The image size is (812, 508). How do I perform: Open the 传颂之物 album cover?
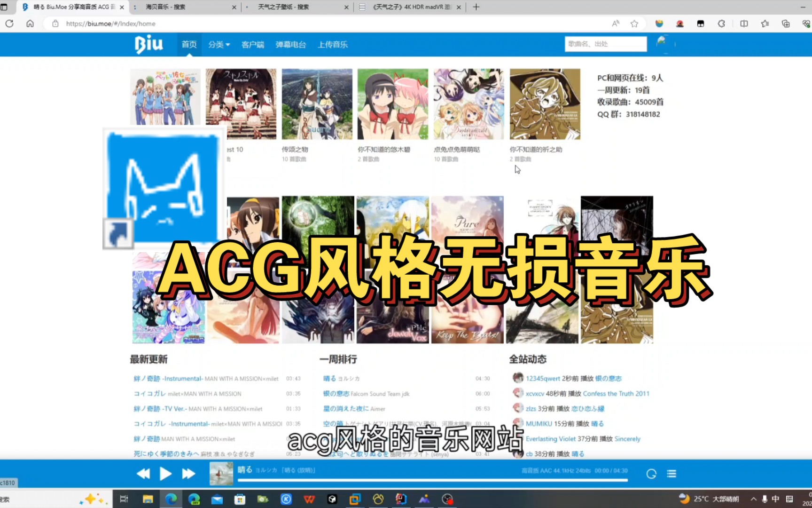[317, 104]
